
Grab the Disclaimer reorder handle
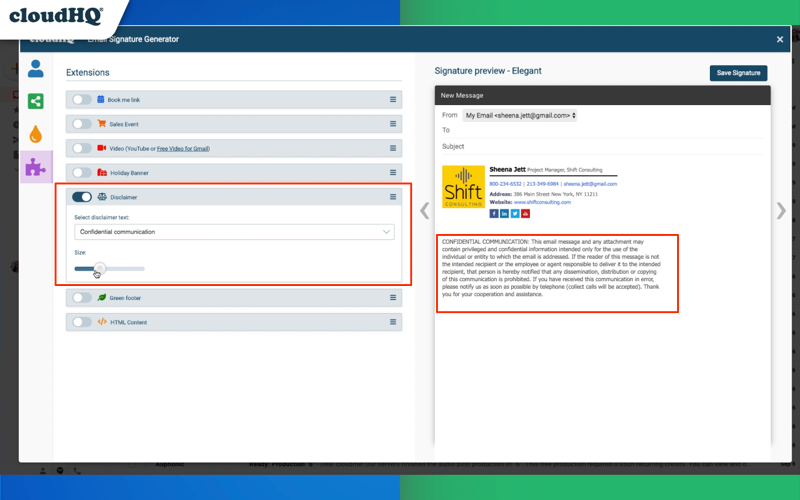coord(393,197)
